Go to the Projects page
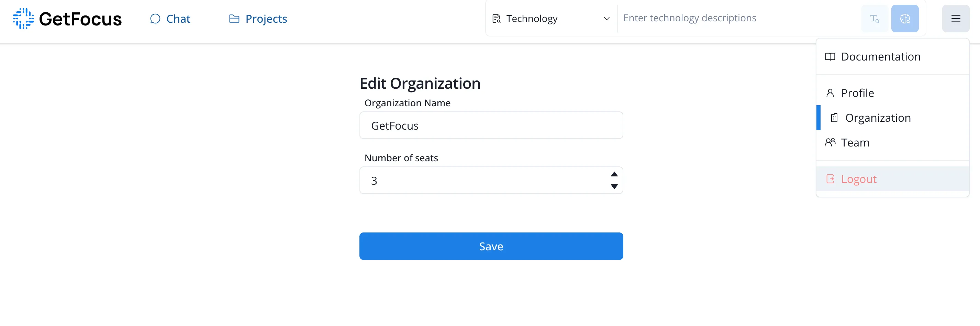 (258, 19)
